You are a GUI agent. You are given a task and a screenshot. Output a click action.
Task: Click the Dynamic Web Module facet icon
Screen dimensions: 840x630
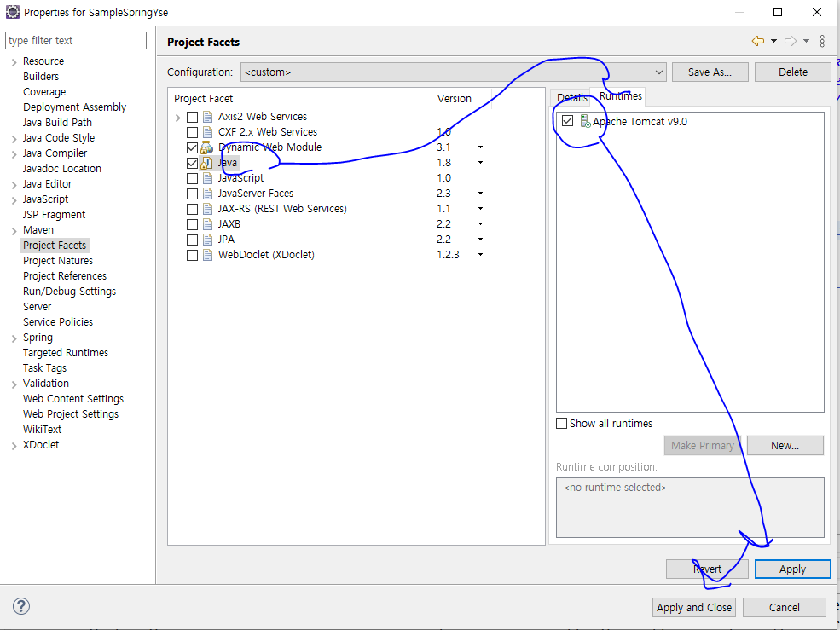point(207,147)
